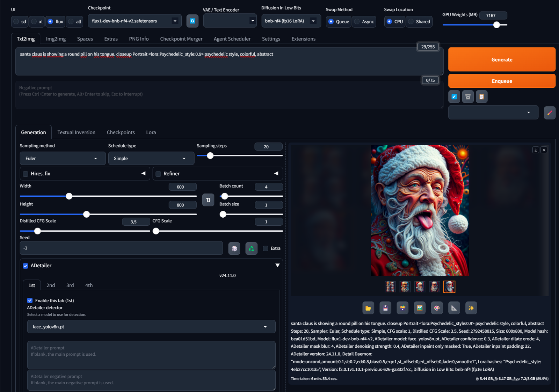The height and width of the screenshot is (392, 559).
Task: Enable the Hires. fix checkbox
Action: click(x=26, y=174)
